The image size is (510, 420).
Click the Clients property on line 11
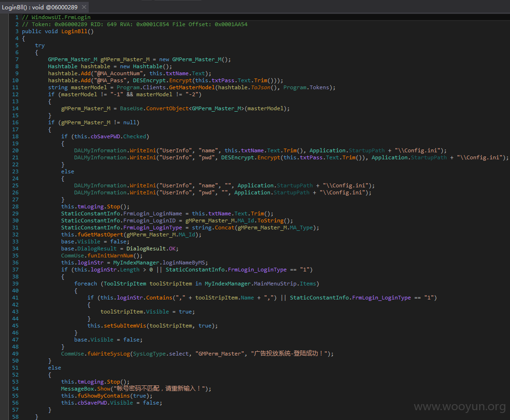tap(154, 87)
